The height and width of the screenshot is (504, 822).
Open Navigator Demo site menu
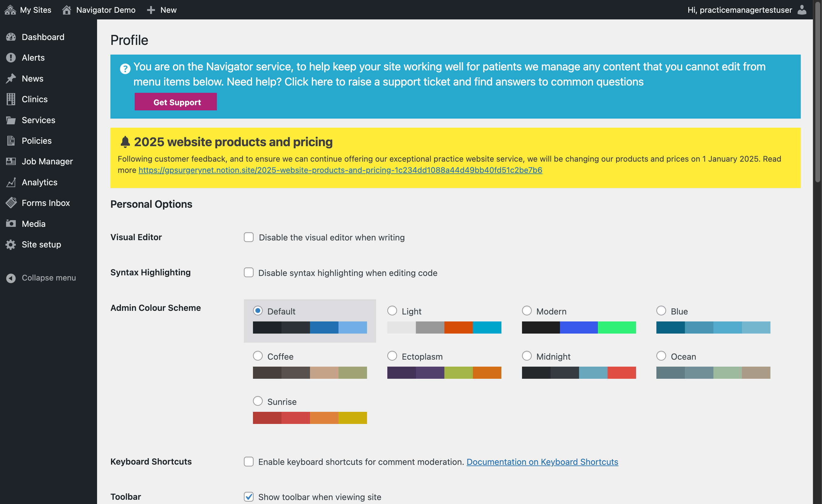click(99, 10)
